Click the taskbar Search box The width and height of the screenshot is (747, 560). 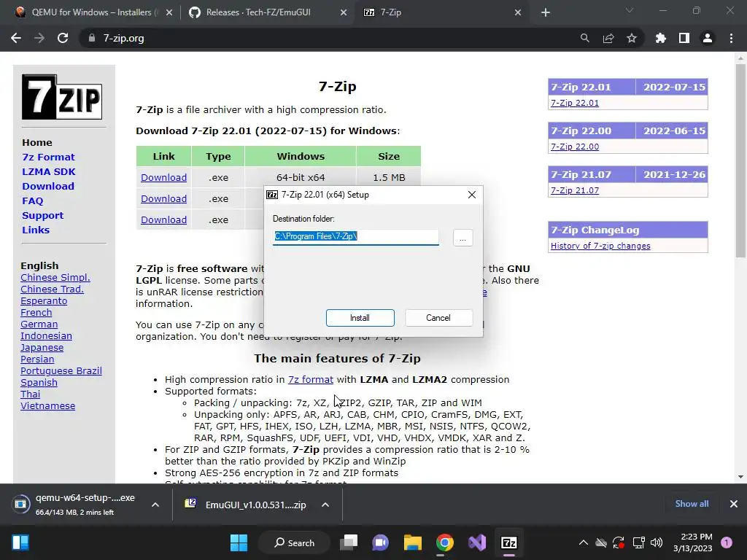click(x=294, y=542)
